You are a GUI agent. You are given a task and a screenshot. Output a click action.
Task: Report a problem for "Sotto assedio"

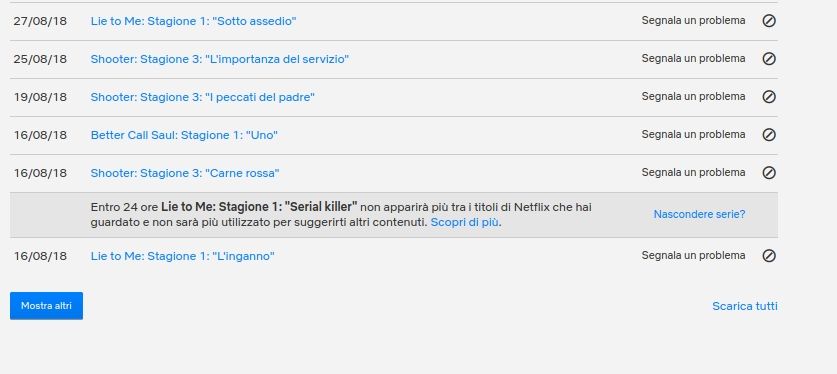[693, 21]
